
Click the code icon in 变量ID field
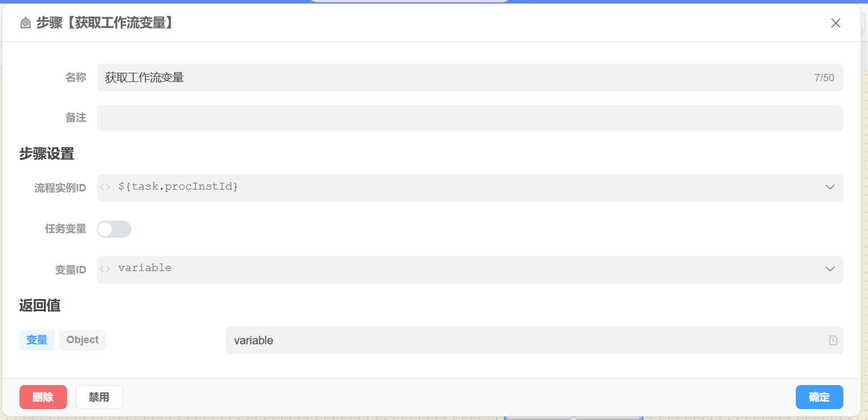point(105,269)
